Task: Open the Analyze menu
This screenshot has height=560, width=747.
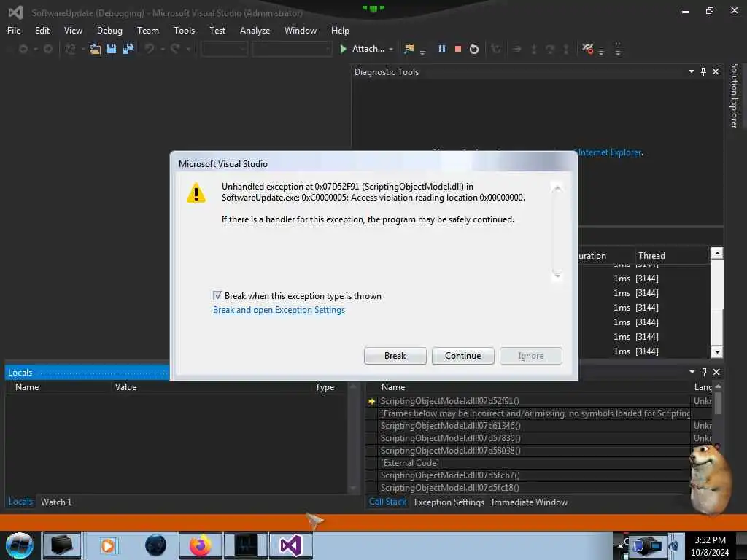Action: [255, 31]
